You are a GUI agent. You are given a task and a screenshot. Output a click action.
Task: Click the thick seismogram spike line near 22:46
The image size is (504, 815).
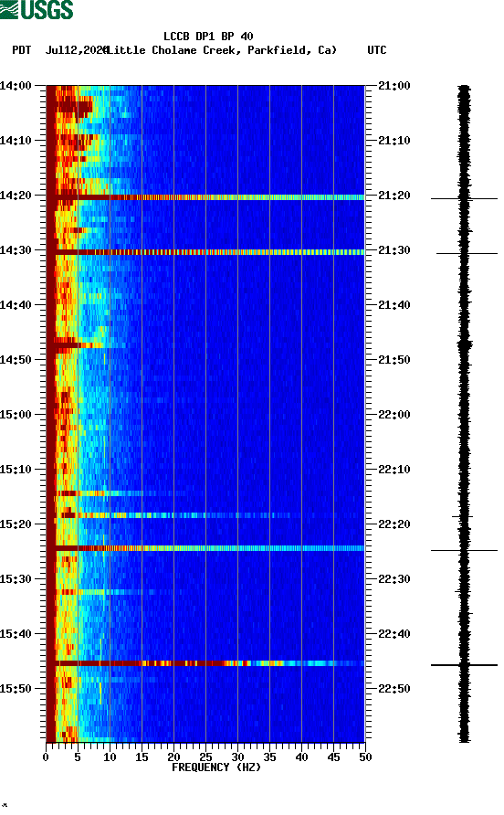coord(464,665)
